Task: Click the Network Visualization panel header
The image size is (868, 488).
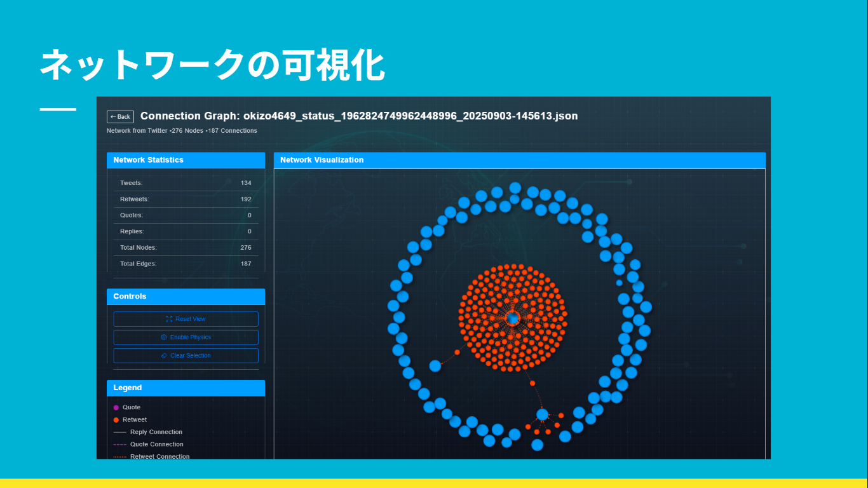Action: point(519,160)
